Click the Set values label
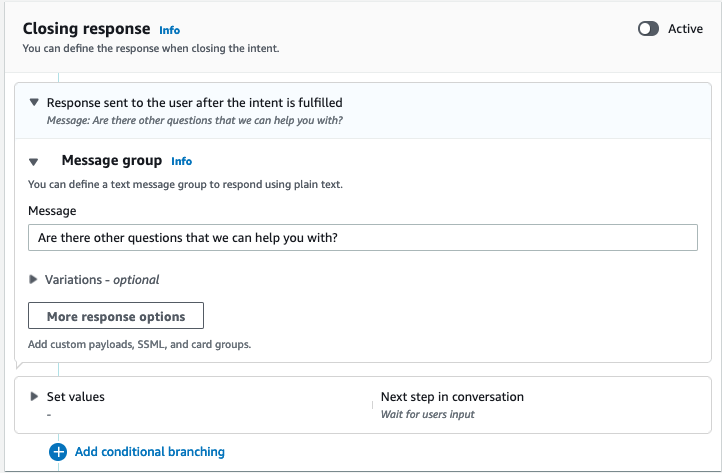Image resolution: width=722 pixels, height=473 pixels. coord(75,397)
